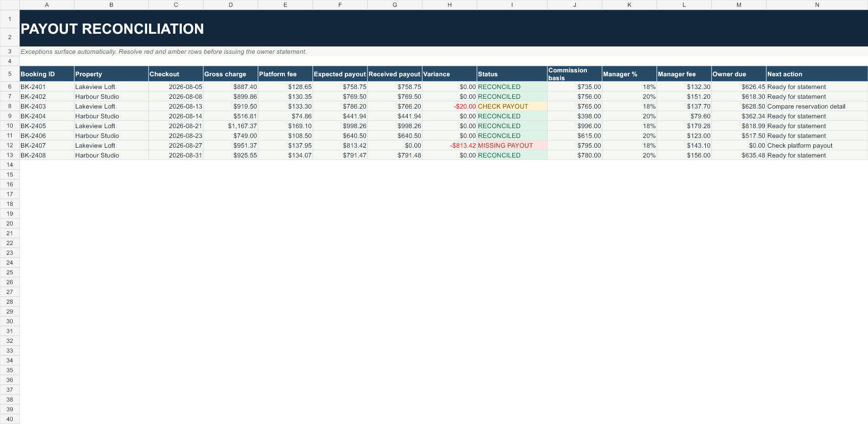Click manager fee $79.60 cell
Viewport: 868px width, 424px height.
[684, 116]
